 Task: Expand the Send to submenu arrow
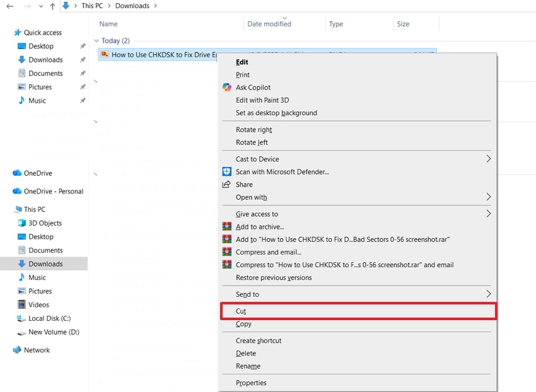(488, 294)
